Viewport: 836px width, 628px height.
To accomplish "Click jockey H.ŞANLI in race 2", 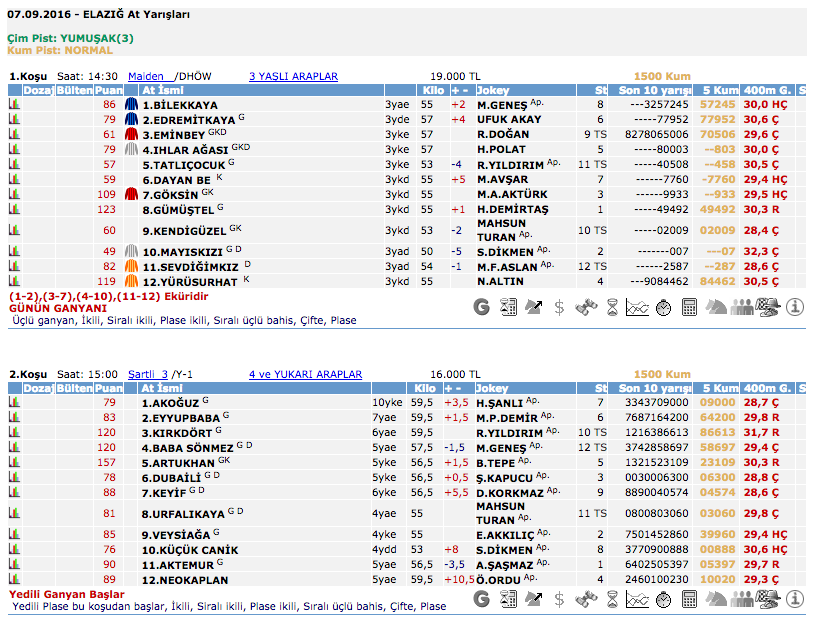I will pyautogui.click(x=500, y=403).
